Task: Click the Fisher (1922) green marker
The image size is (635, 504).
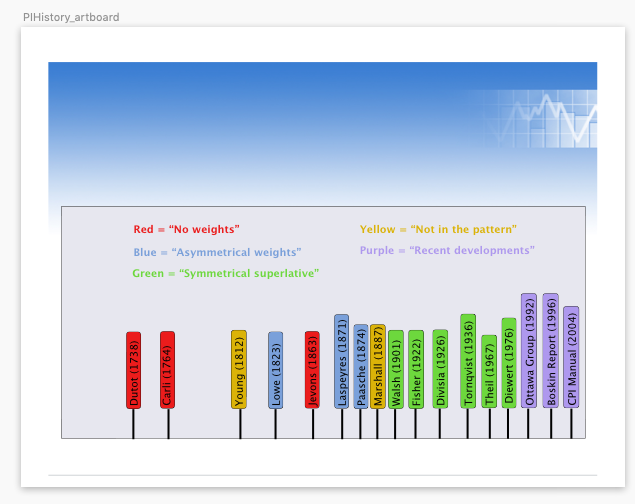Action: tap(416, 369)
